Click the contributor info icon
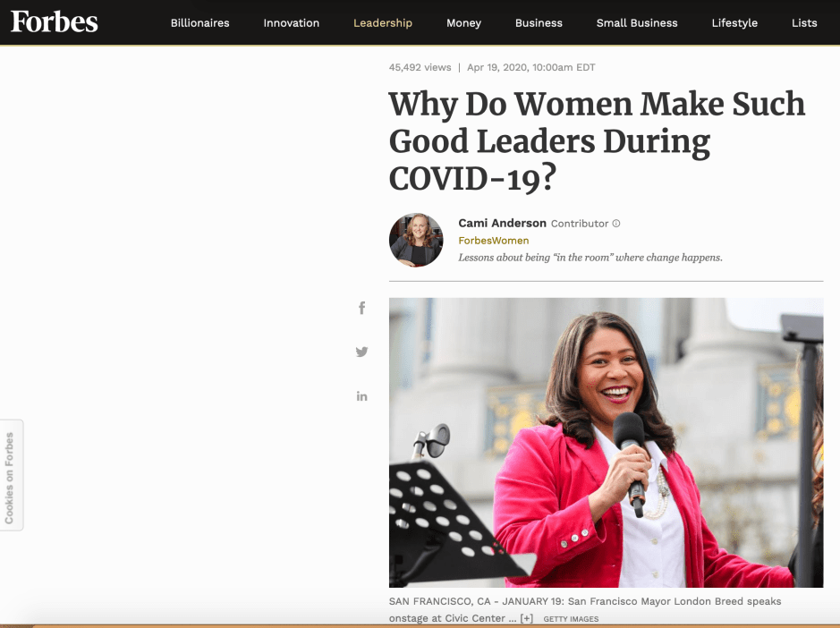Screen dimensions: 840x628 click(x=615, y=224)
